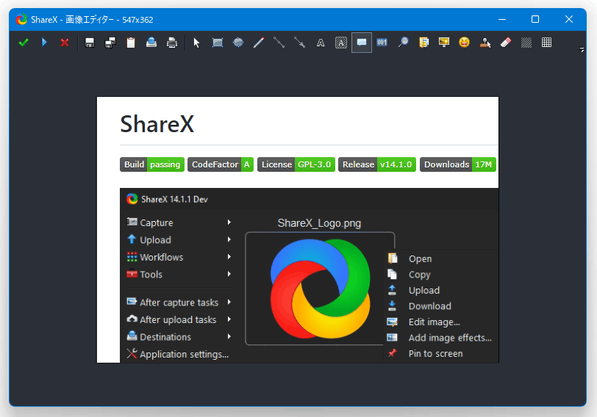Select the step counter tool
Screen dimensions: 597x417
click(382, 42)
